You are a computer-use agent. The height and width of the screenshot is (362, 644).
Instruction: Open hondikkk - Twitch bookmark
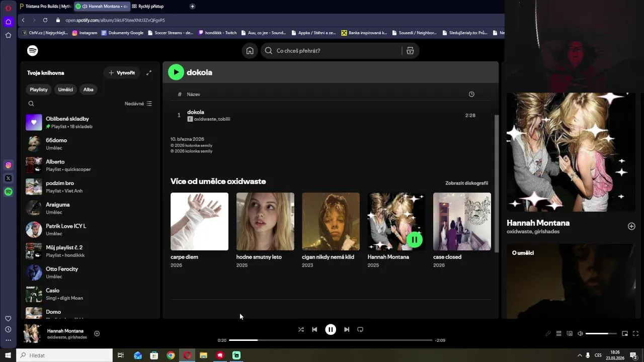217,33
